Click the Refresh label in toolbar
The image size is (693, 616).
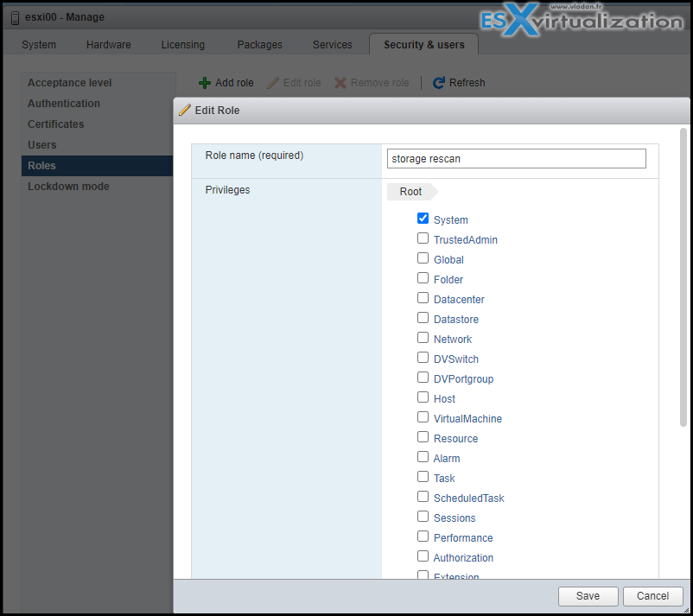pyautogui.click(x=467, y=83)
